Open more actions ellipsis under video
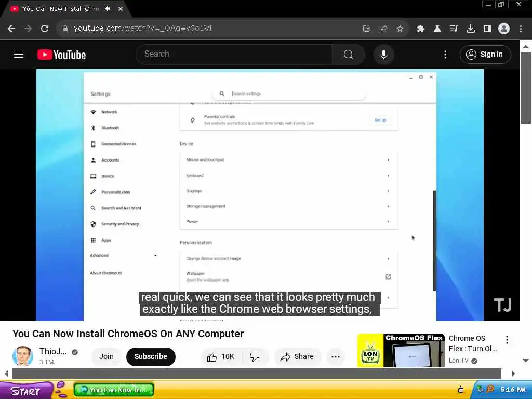Viewport: 532px width, 399px height. click(336, 356)
